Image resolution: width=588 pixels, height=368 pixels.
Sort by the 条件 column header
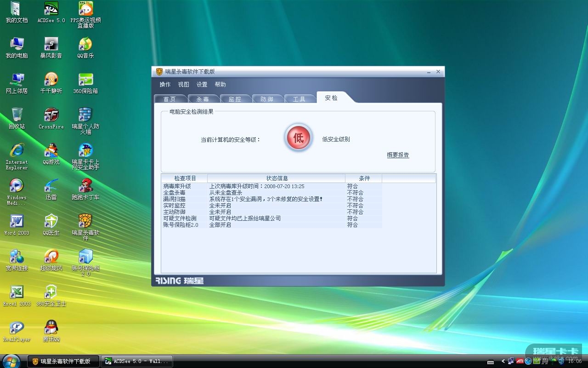tap(364, 178)
